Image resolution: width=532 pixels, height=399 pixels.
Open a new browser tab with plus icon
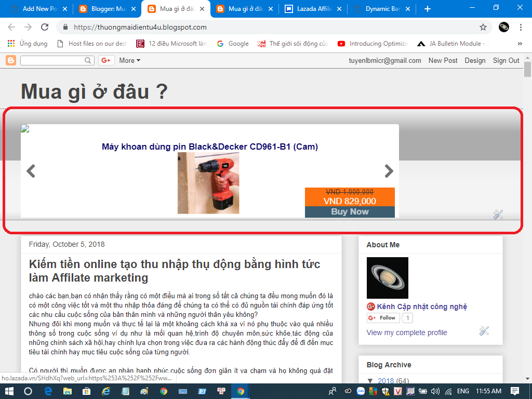coord(428,9)
